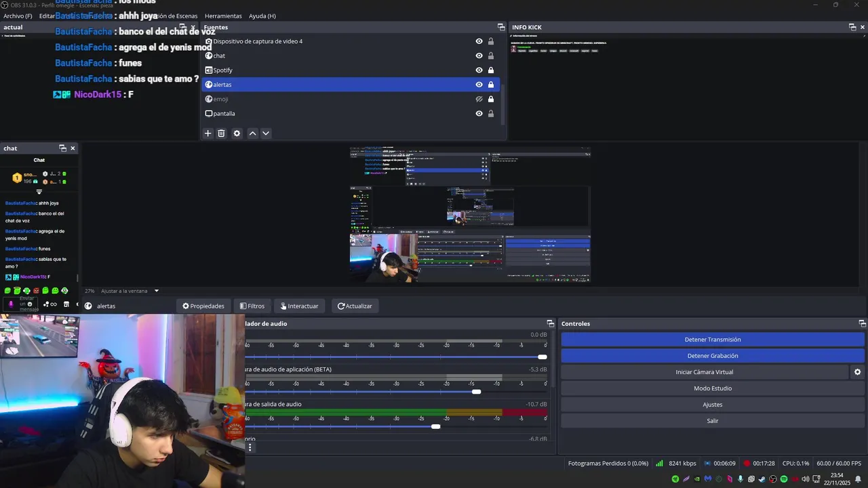Viewport: 868px width, 488px height.
Task: Click the Interactuar button
Action: 300,306
